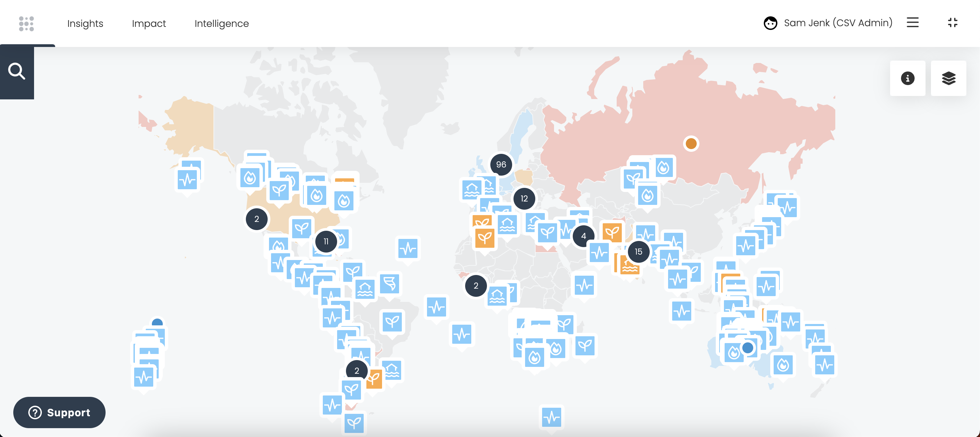The height and width of the screenshot is (437, 980).
Task: Open the Insights navigation tab
Action: pyautogui.click(x=85, y=23)
